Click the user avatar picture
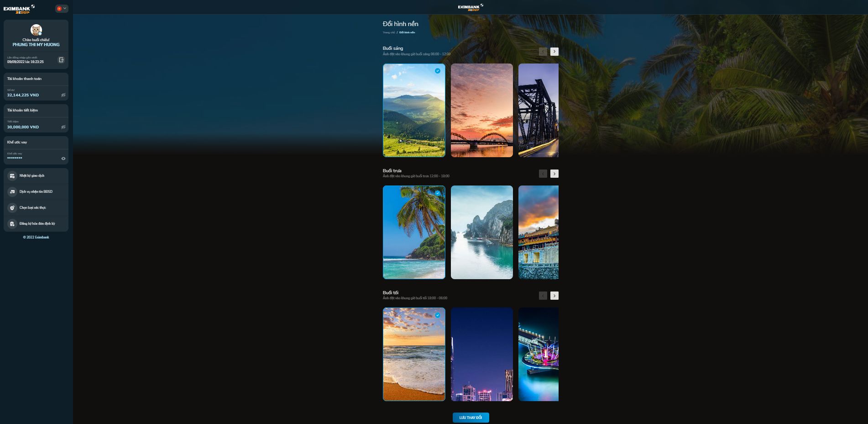Screen dimensions: 868x424 [36, 30]
